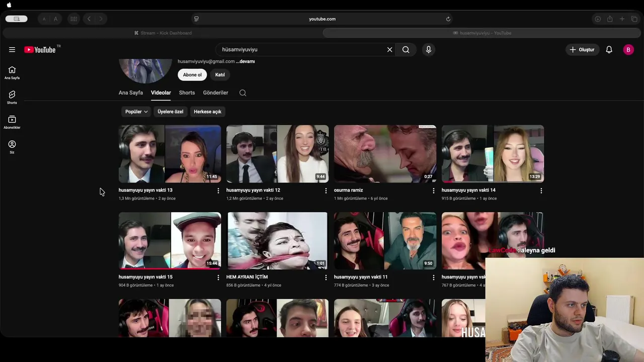
Task: Select the Herkese açık filter chip
Action: click(207, 112)
